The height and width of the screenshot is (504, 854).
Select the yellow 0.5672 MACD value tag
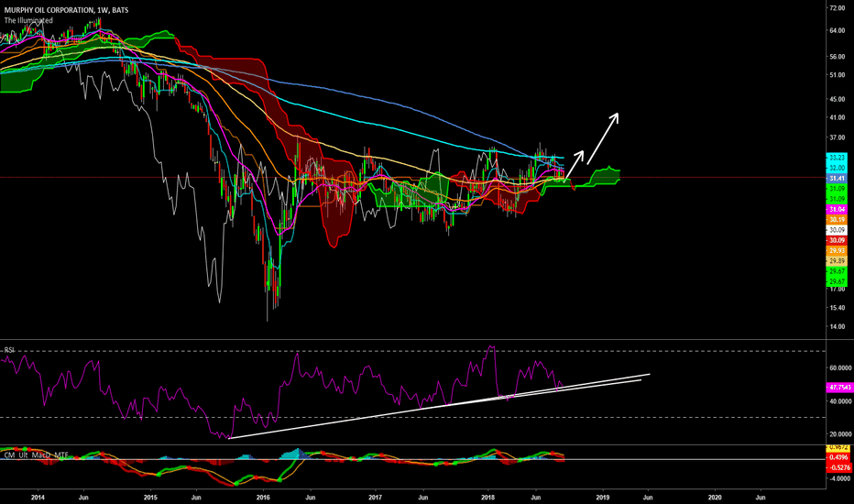(x=839, y=448)
